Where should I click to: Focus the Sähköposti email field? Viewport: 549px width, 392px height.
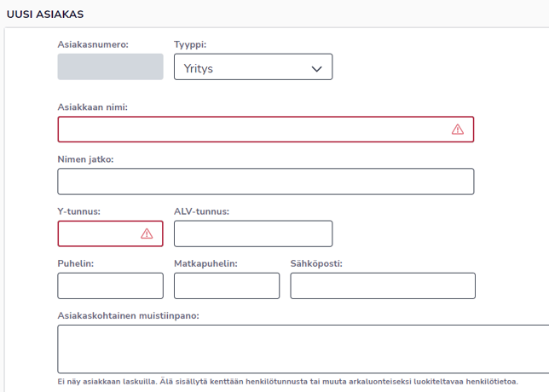382,285
